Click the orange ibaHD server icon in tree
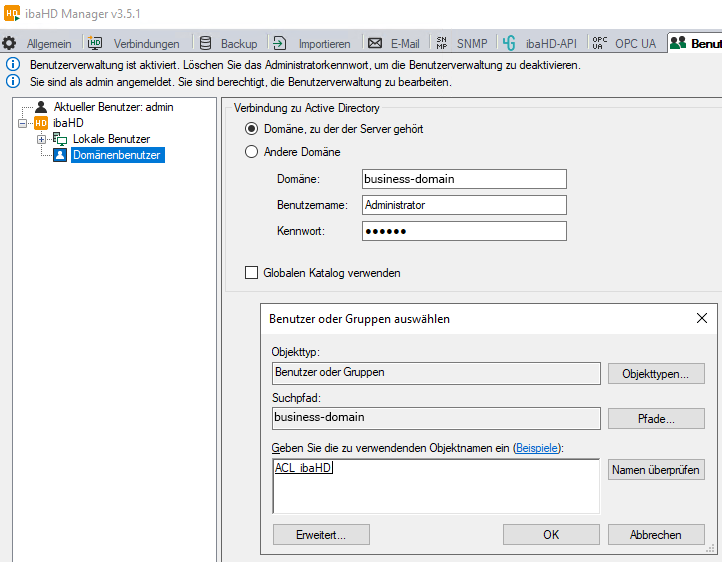Viewport: 722px width, 562px height. pyautogui.click(x=41, y=122)
